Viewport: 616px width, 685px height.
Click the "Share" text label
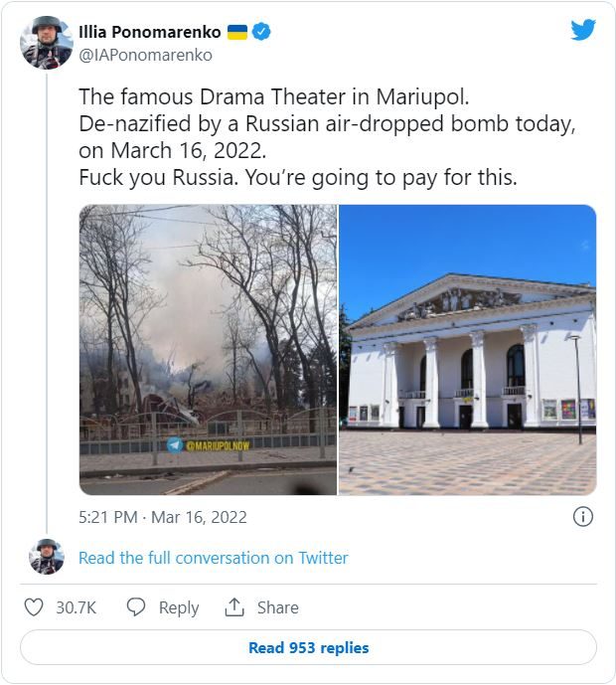278,607
